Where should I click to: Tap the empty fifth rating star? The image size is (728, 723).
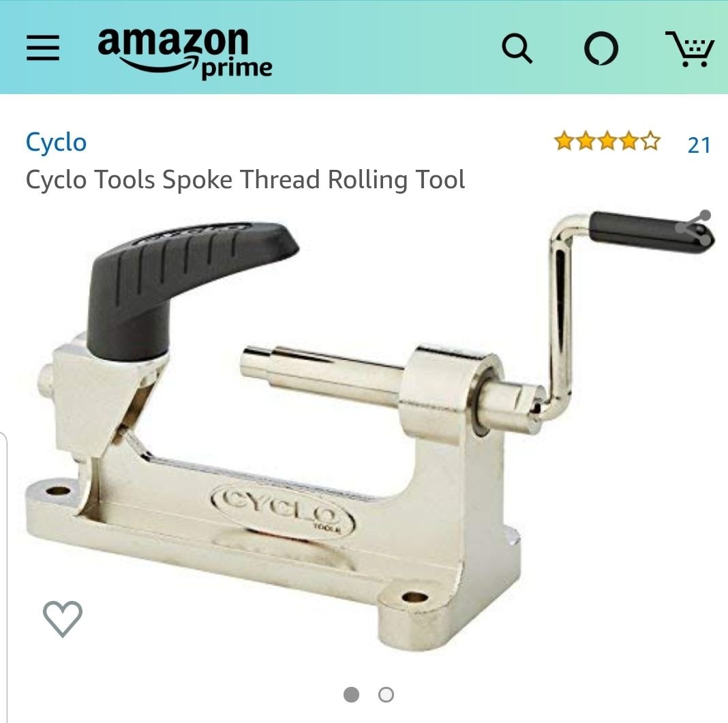click(x=650, y=141)
